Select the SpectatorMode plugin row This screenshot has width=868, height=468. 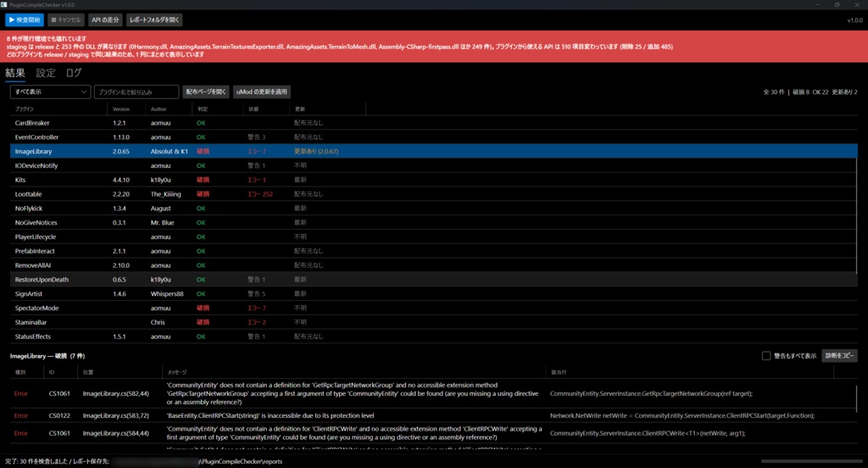tap(433, 308)
